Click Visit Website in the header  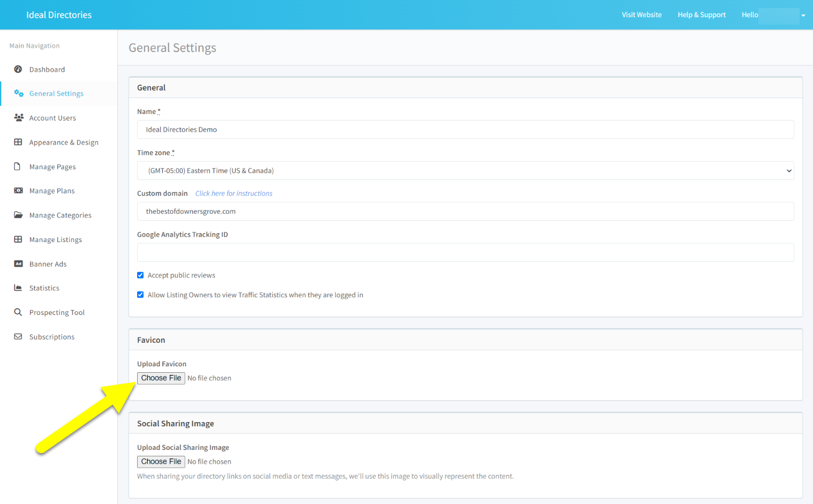coord(642,15)
